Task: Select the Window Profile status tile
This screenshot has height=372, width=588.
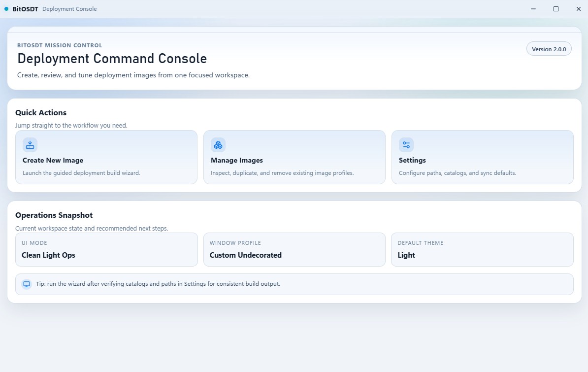Action: click(294, 250)
